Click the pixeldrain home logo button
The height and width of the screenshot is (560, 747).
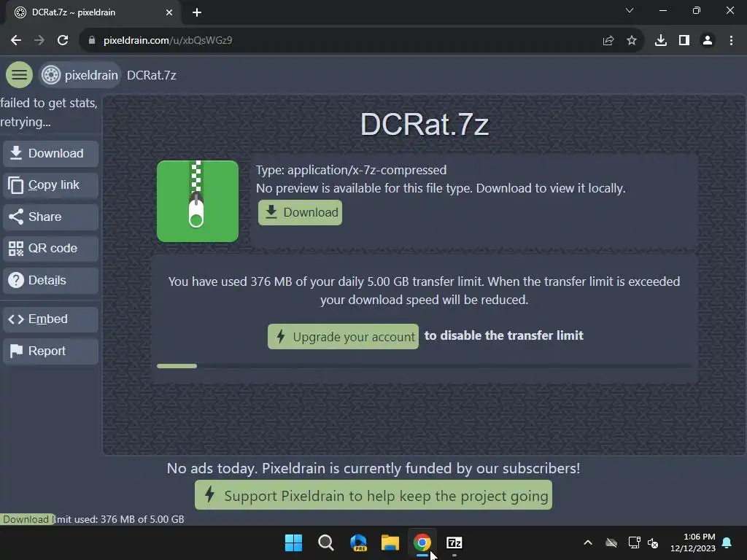tap(80, 75)
